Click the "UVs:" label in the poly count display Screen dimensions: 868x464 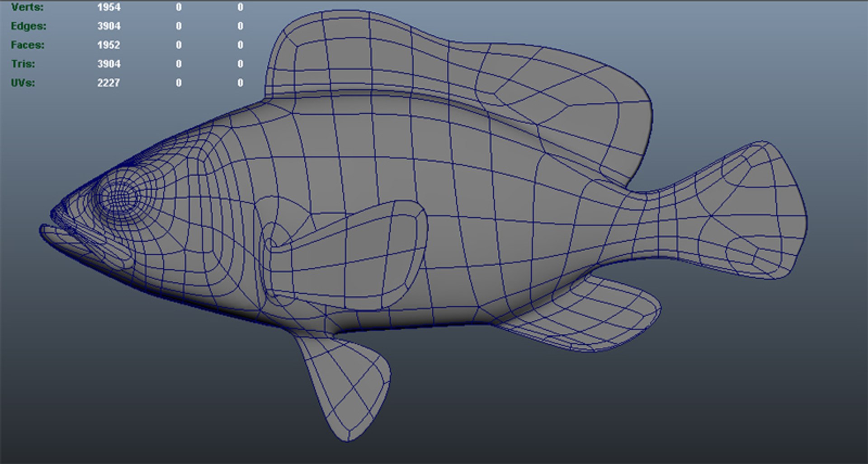[x=23, y=83]
